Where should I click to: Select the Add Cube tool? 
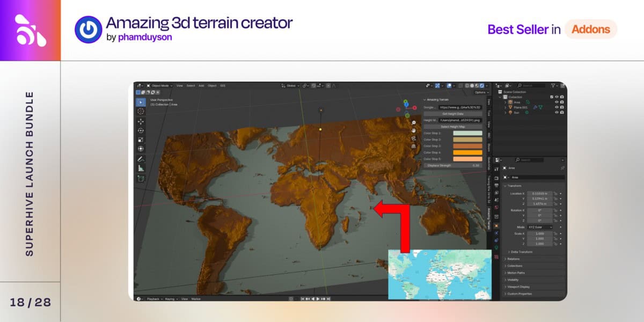click(141, 178)
